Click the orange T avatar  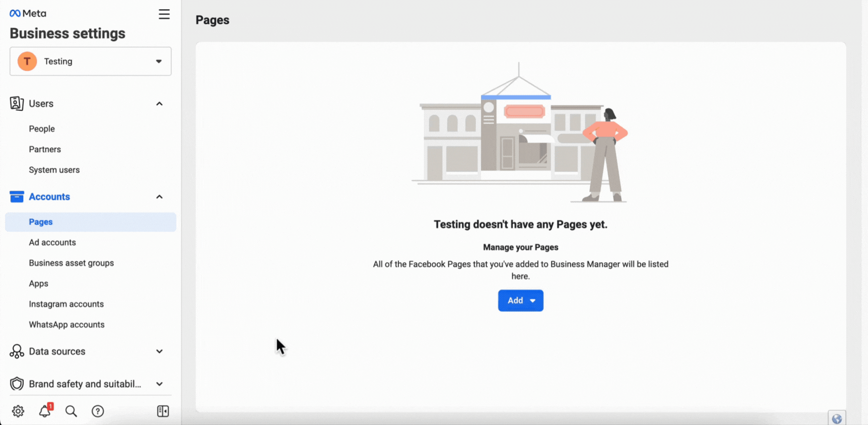pos(27,61)
